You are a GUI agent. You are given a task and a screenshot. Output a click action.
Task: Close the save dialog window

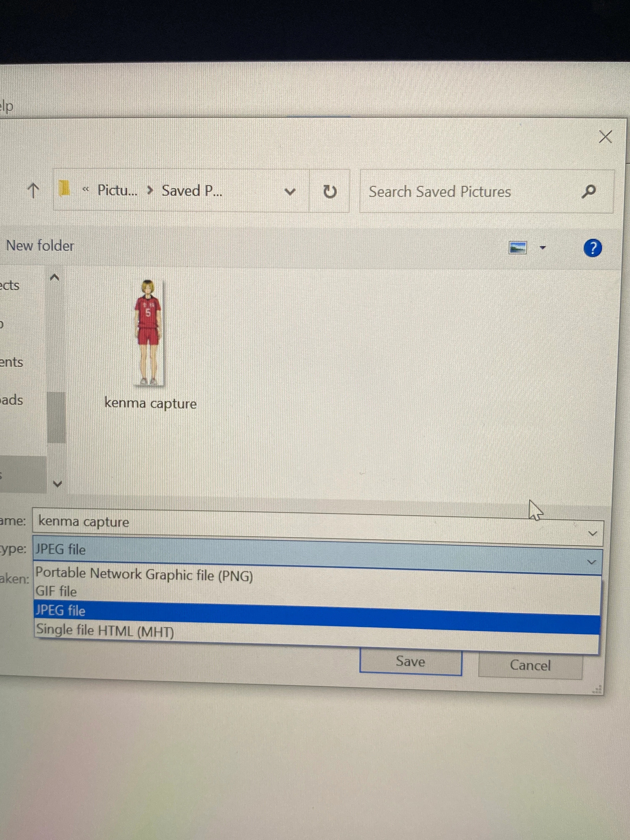pyautogui.click(x=605, y=137)
